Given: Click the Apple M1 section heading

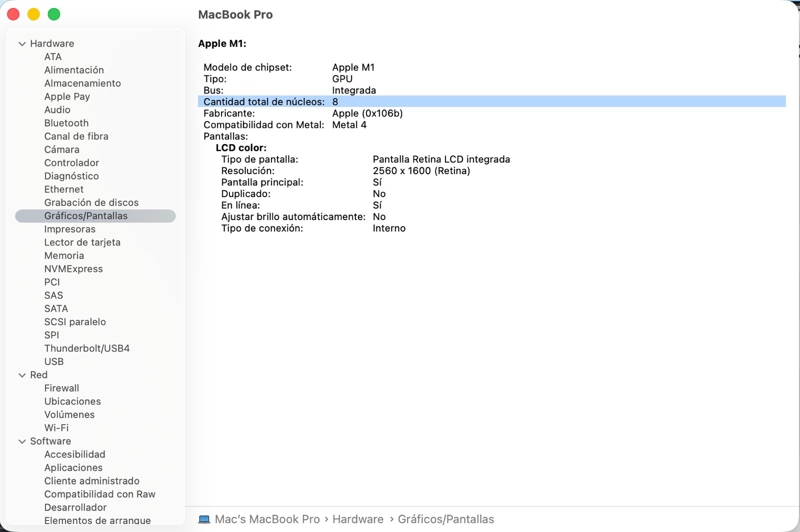Looking at the screenshot, I should point(222,43).
